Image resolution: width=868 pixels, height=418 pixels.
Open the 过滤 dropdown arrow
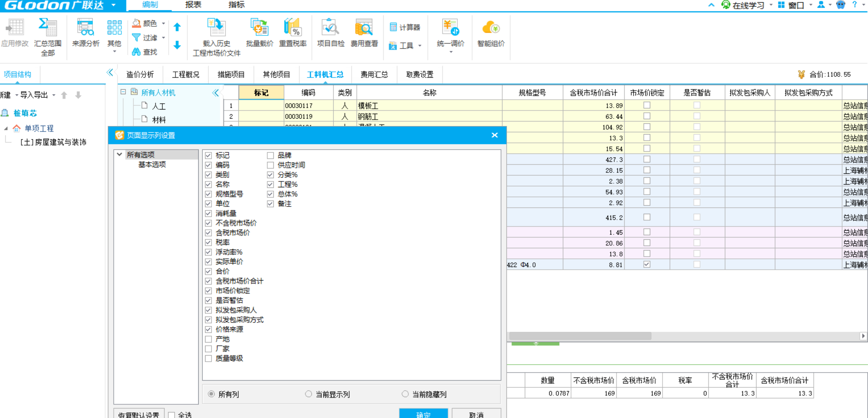(164, 38)
